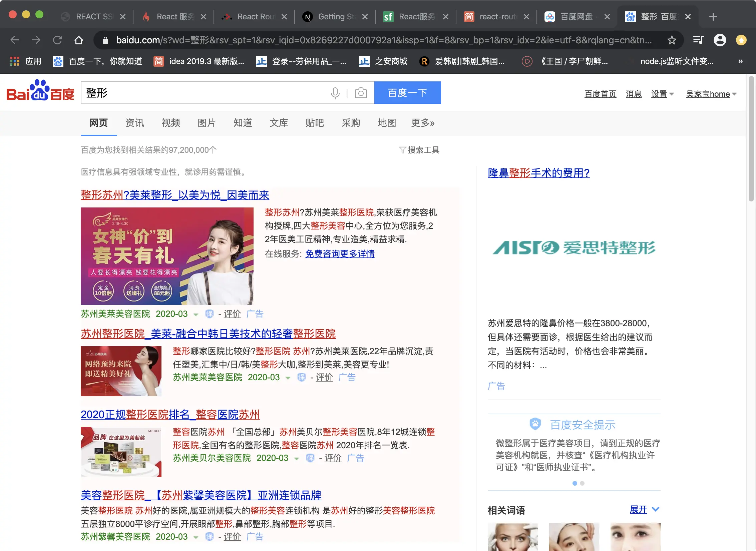Open 搜索工具 filter options
The width and height of the screenshot is (756, 551).
(419, 150)
